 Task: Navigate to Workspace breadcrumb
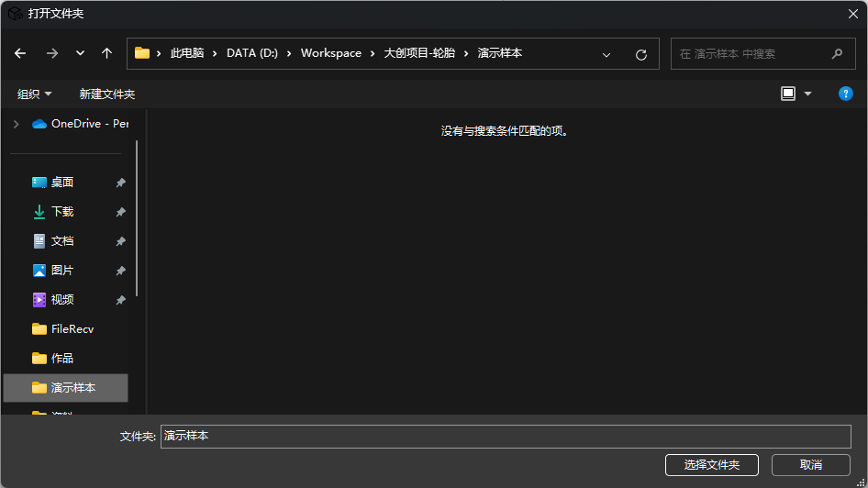pos(331,53)
